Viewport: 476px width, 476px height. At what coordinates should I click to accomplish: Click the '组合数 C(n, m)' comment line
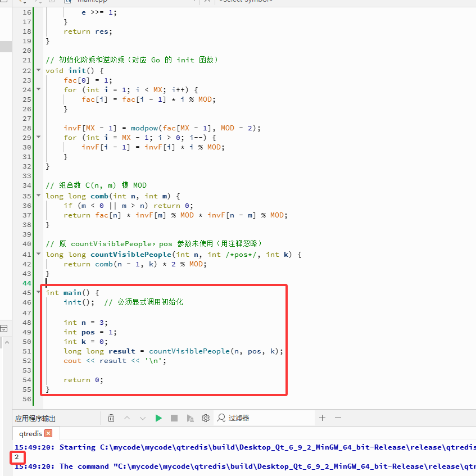click(x=96, y=185)
